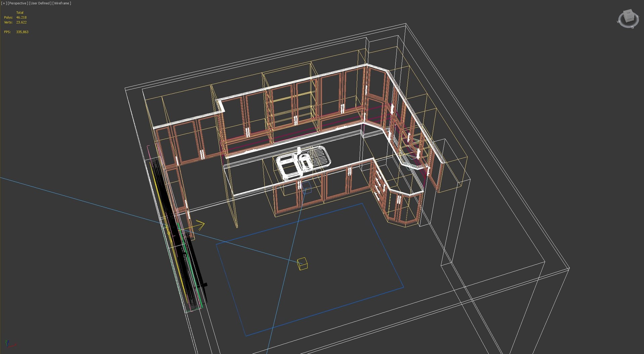Open the User Defined shading preset menu

(x=40, y=3)
